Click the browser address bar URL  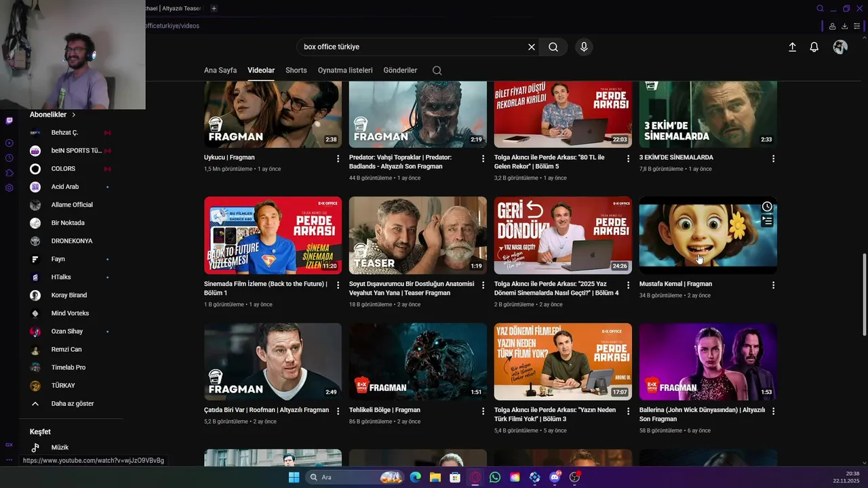(172, 26)
